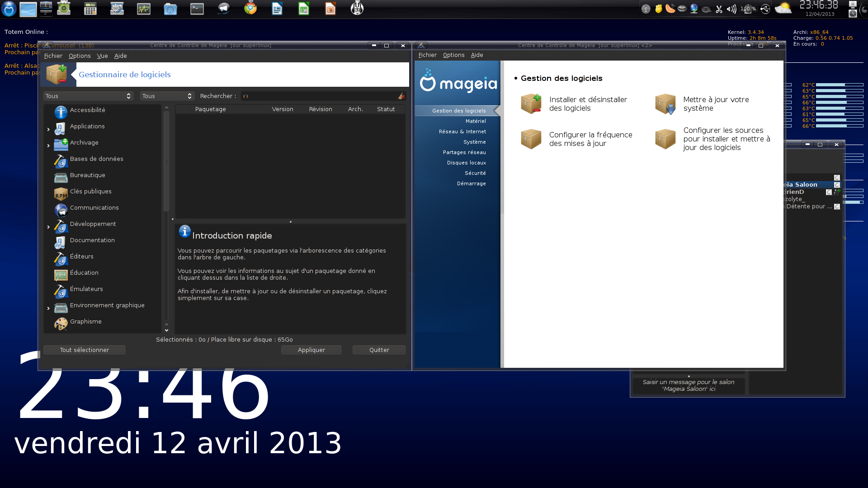Image resolution: width=868 pixels, height=488 pixels.
Task: Open Fichier menu in Gestionnaire de logiciels
Action: 53,56
